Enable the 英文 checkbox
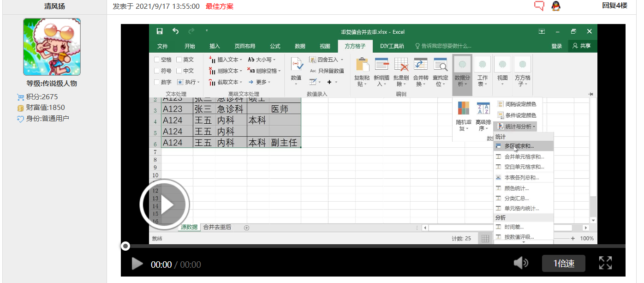 pyautogui.click(x=179, y=60)
